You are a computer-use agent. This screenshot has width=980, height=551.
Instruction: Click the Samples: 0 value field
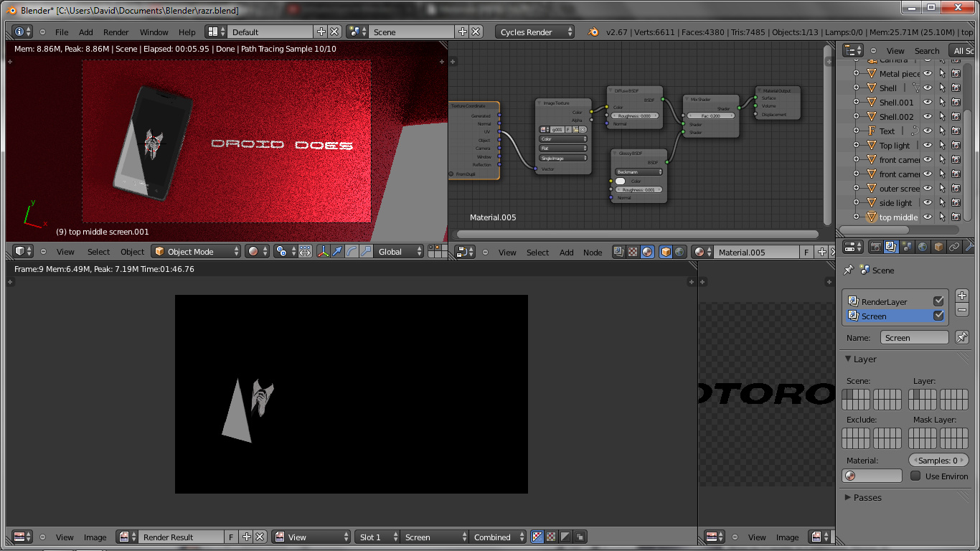(x=938, y=461)
